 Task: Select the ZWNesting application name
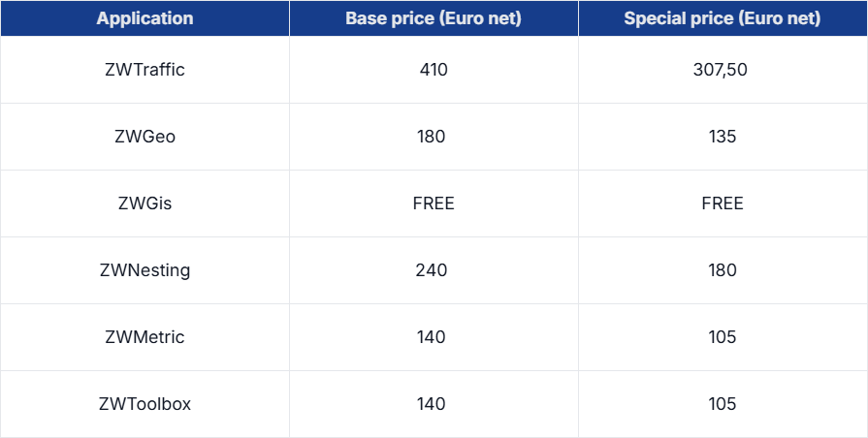pos(145,270)
